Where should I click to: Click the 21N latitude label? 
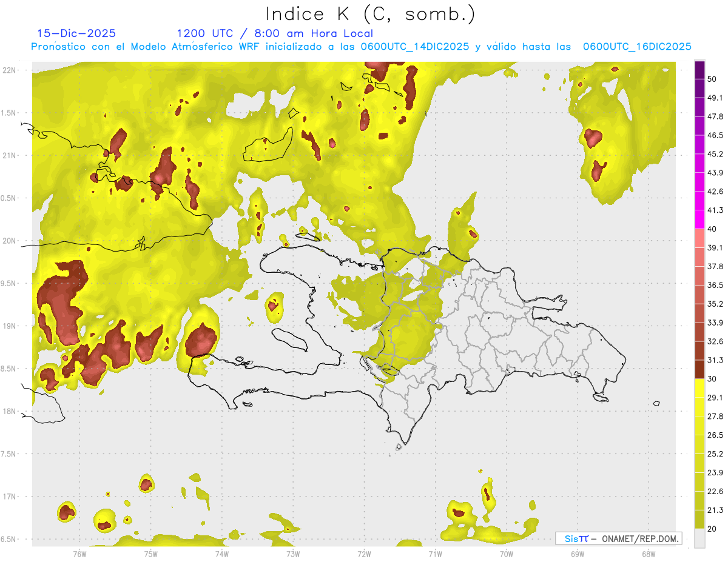point(10,155)
